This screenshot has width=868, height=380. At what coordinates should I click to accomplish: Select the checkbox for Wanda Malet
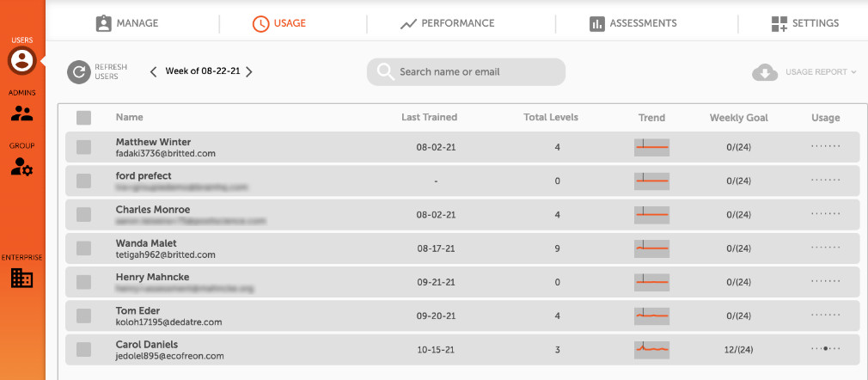83,248
